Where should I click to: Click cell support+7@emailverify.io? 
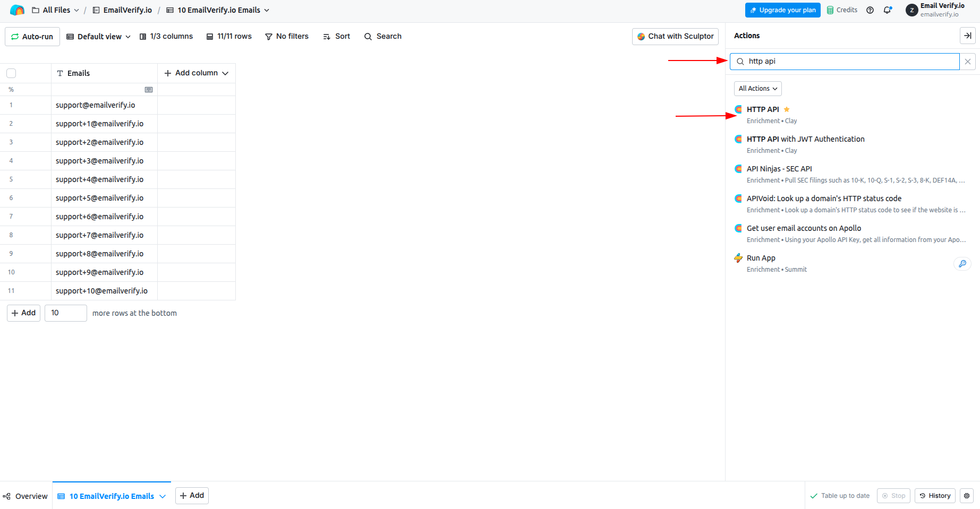[105, 235]
